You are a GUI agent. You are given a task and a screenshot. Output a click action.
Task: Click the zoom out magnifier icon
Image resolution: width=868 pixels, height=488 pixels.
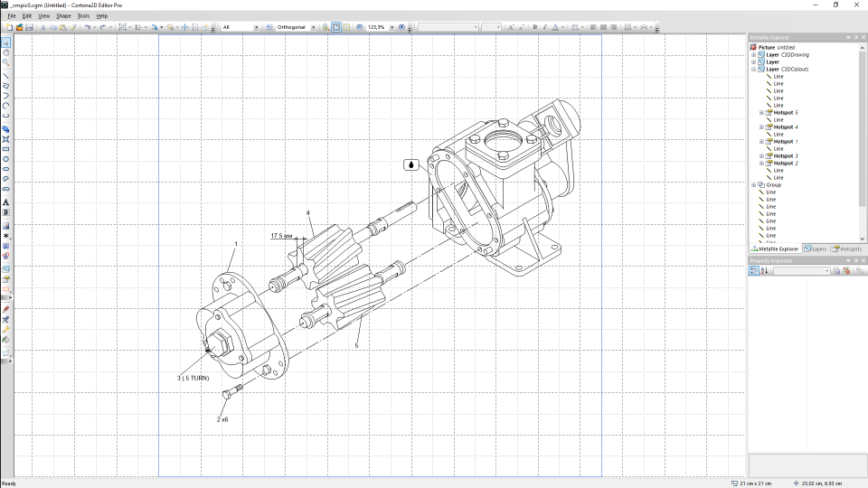coord(360,27)
